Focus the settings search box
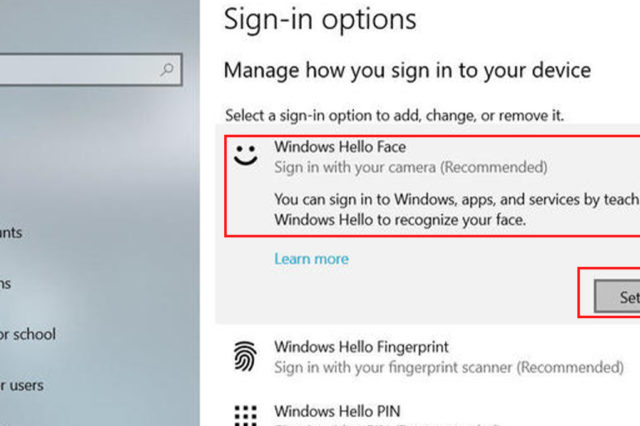The image size is (640, 426). pyautogui.click(x=80, y=70)
